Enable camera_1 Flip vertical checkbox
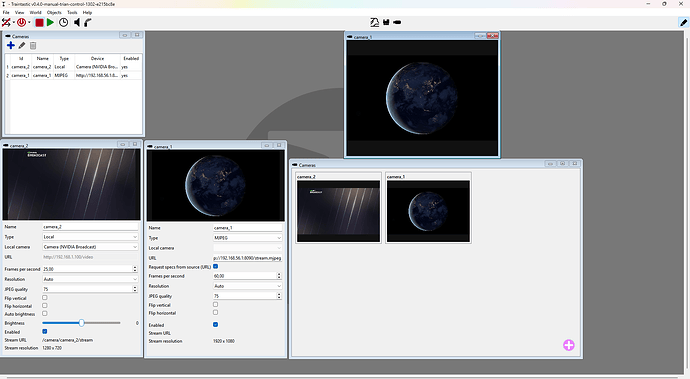 coord(216,305)
